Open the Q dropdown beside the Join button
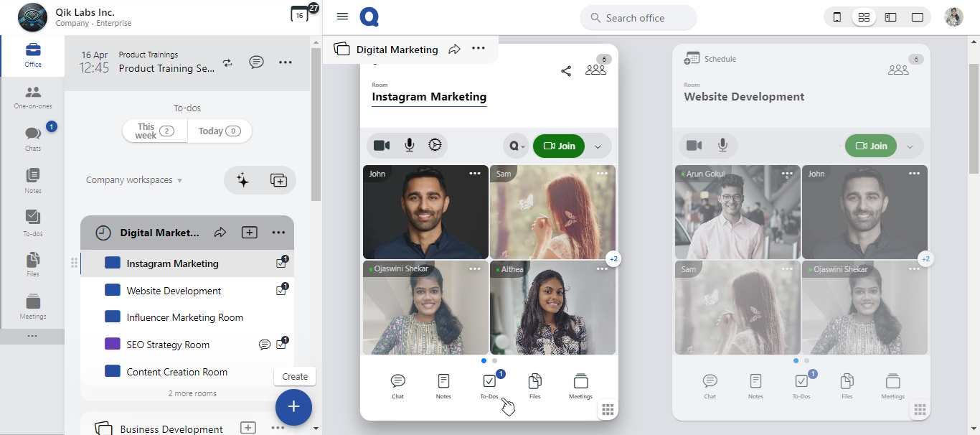Image resolution: width=980 pixels, height=435 pixels. point(516,146)
